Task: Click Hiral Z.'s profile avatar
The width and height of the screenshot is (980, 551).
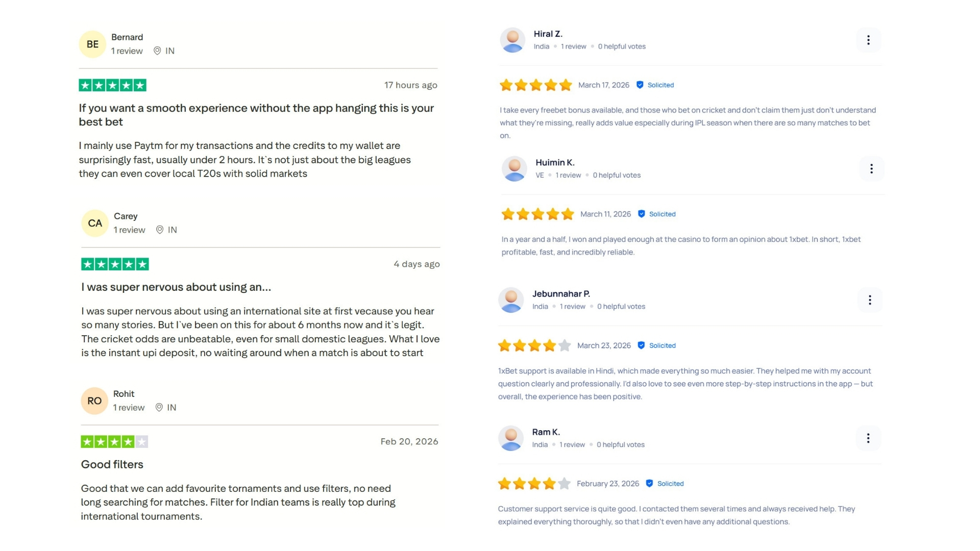Action: tap(513, 40)
